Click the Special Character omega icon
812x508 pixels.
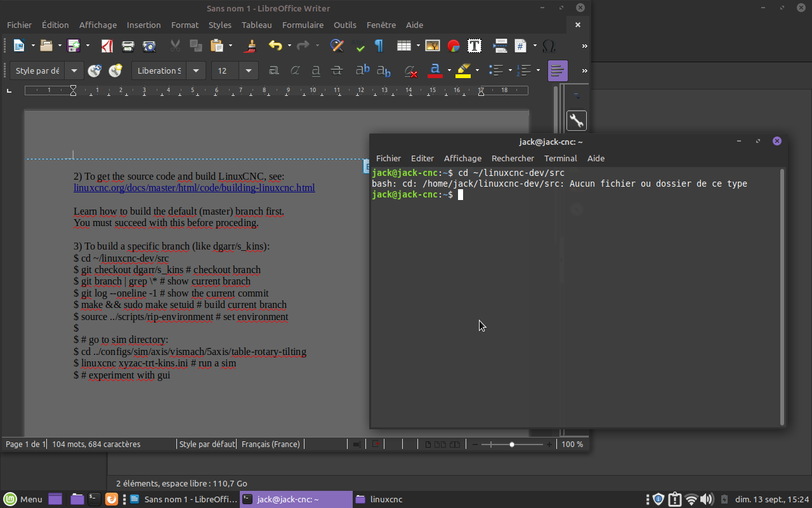[x=549, y=46]
